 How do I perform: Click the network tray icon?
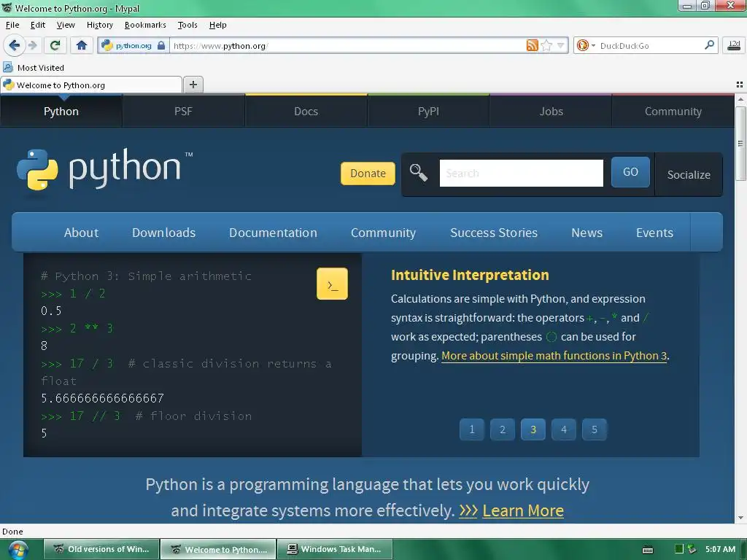tap(692, 549)
